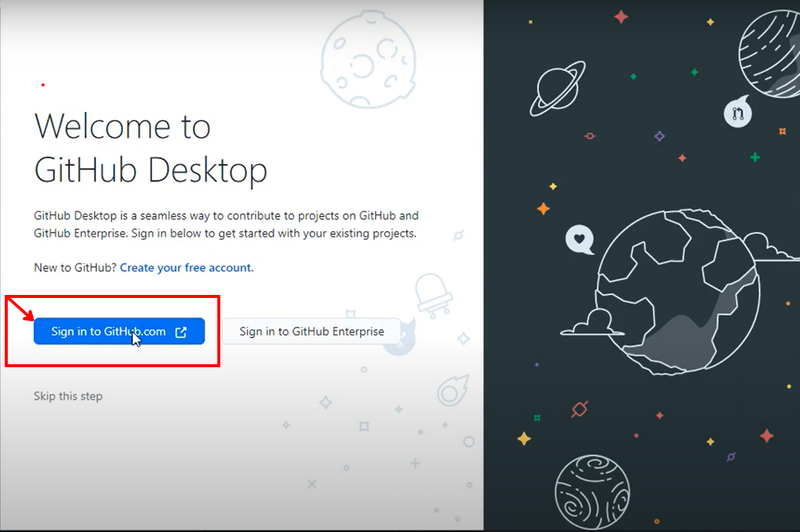
Task: Click the Sign in to GitHub.com button
Action: (x=107, y=331)
